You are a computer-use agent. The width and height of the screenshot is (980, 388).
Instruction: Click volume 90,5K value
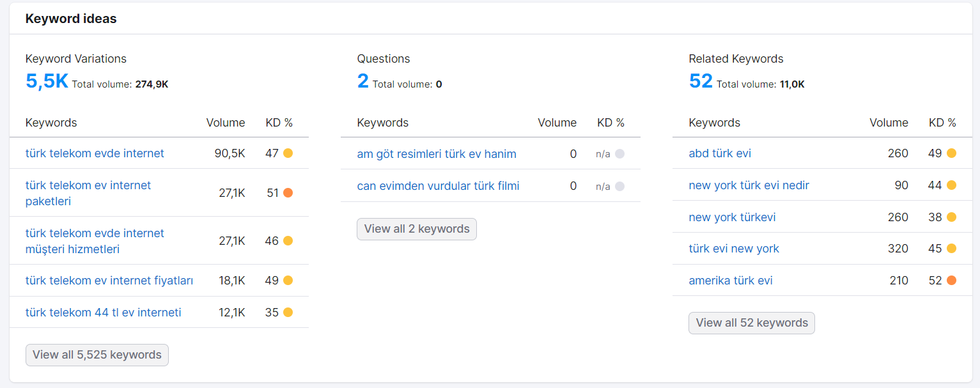(x=229, y=153)
